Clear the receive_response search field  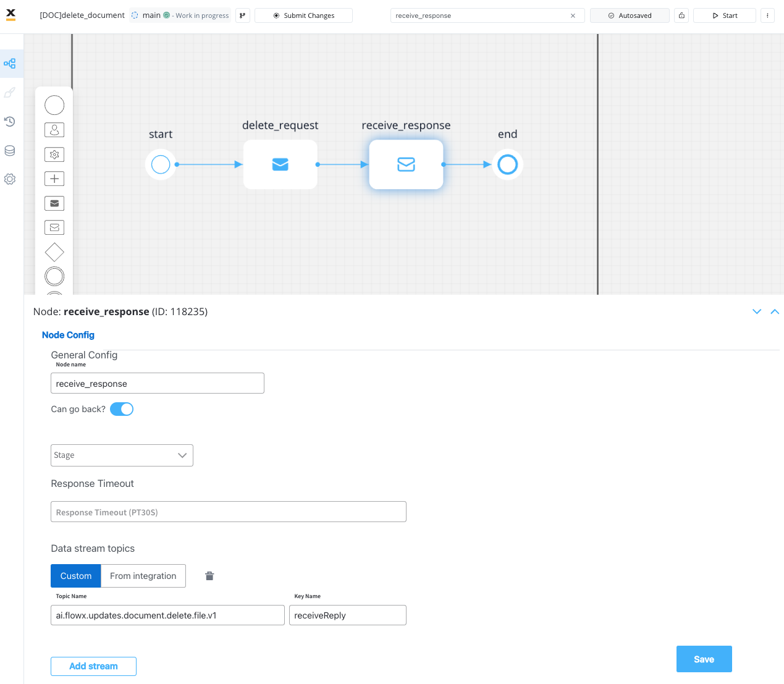click(x=573, y=15)
